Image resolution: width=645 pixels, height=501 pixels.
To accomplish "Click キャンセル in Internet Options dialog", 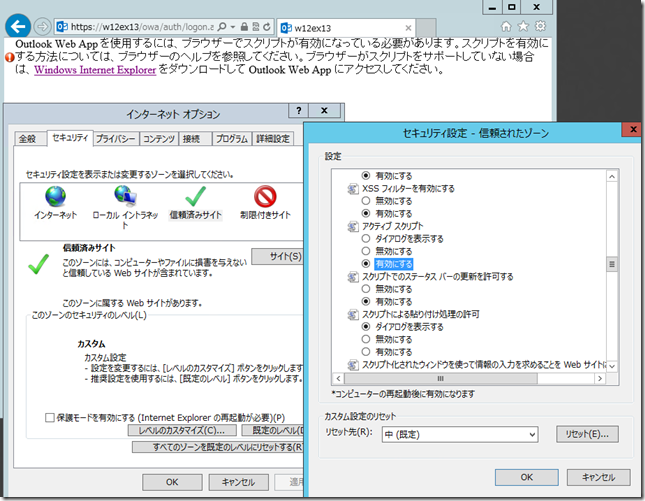I will [x=239, y=482].
